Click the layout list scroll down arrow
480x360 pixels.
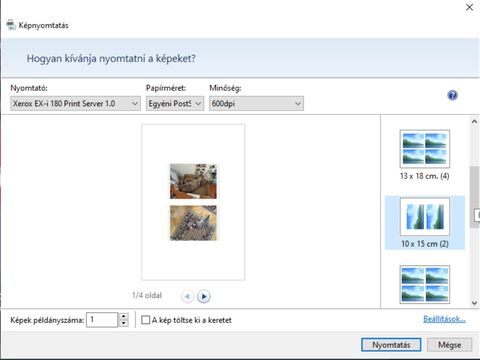point(474,303)
